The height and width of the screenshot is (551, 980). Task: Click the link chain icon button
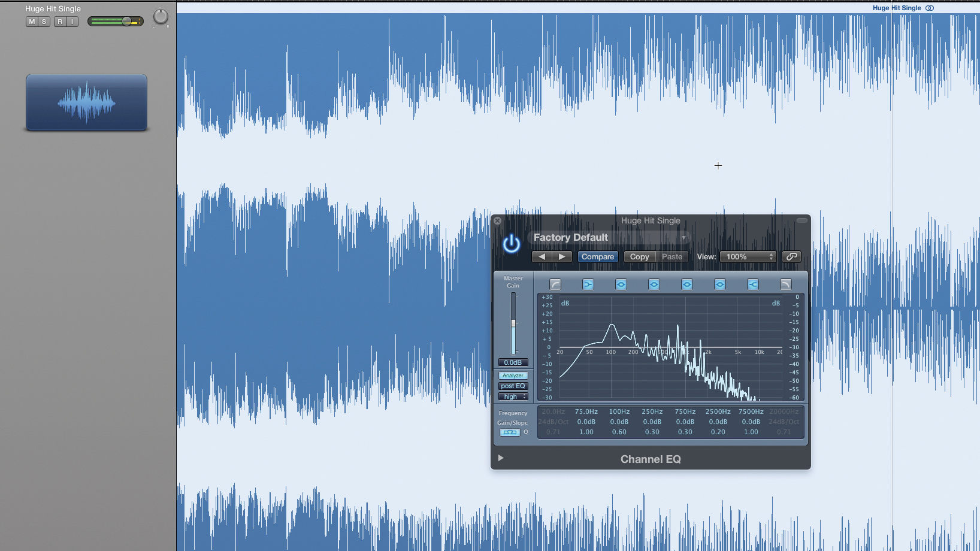[791, 256]
